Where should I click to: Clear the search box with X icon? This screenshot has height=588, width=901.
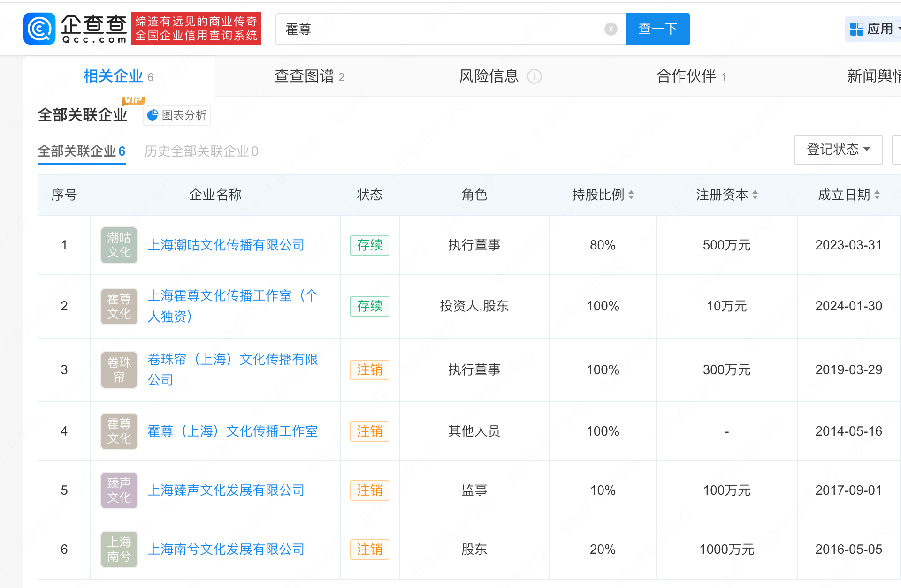pos(611,29)
